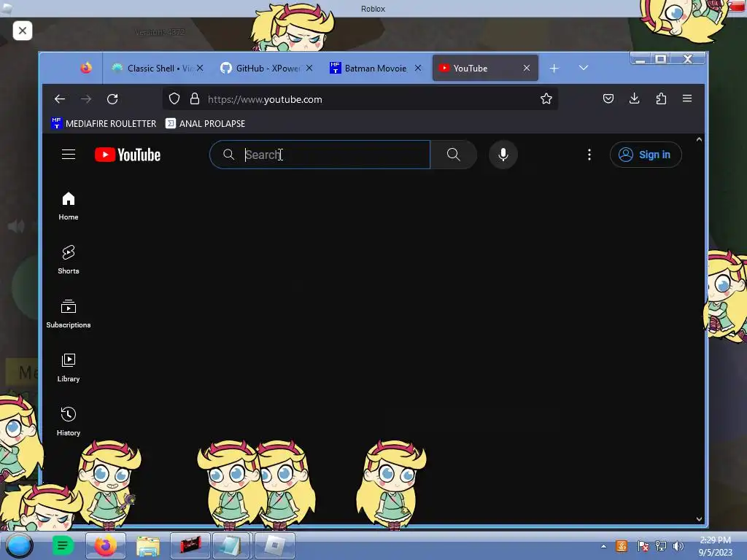
Task: Close the YouTube tab
Action: click(x=527, y=68)
